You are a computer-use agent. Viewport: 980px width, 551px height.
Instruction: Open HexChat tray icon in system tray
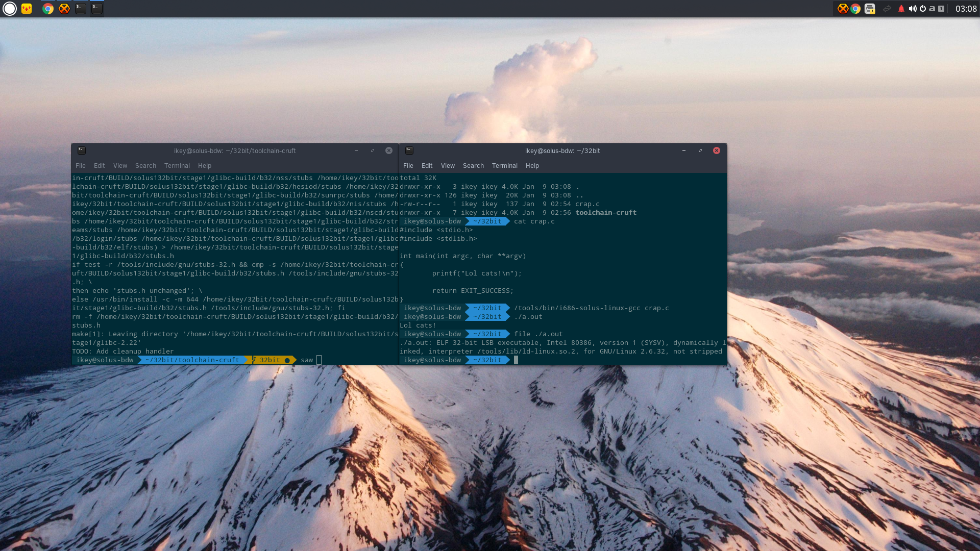[843, 9]
